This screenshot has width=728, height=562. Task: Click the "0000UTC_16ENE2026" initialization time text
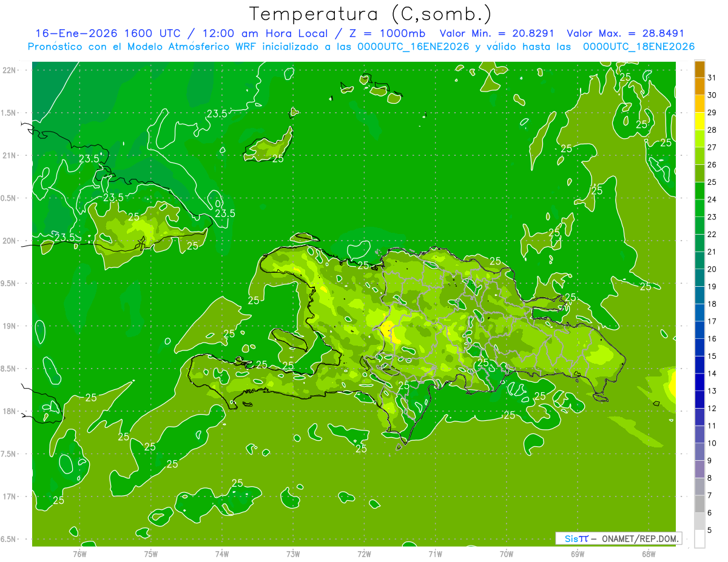[413, 47]
